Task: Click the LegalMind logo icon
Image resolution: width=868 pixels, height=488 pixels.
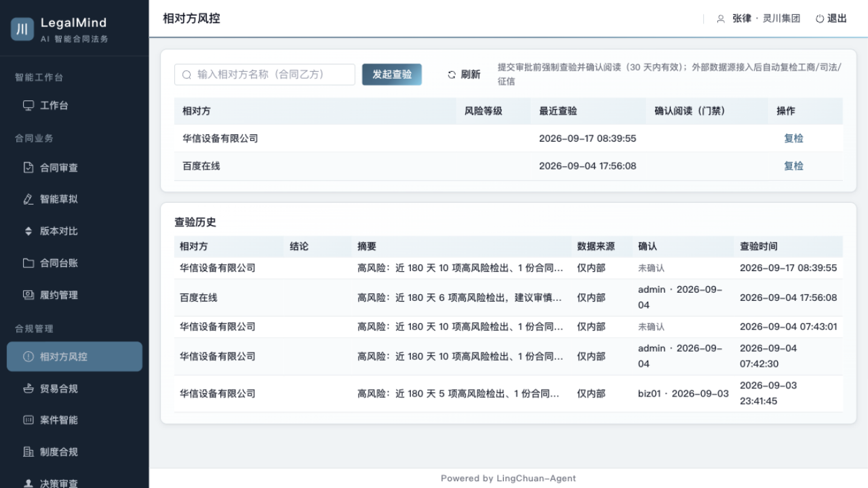Action: coord(22,29)
